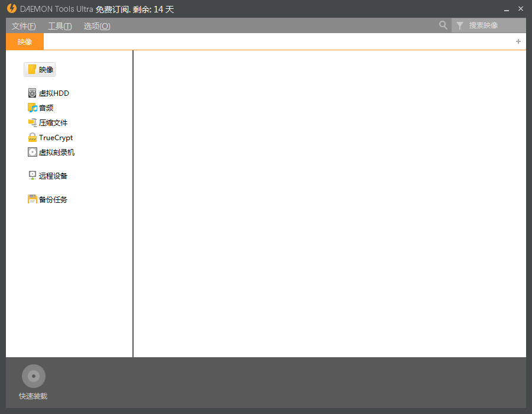Open the 文件(F) menu
Viewport: 532px width, 414px height.
tap(24, 26)
